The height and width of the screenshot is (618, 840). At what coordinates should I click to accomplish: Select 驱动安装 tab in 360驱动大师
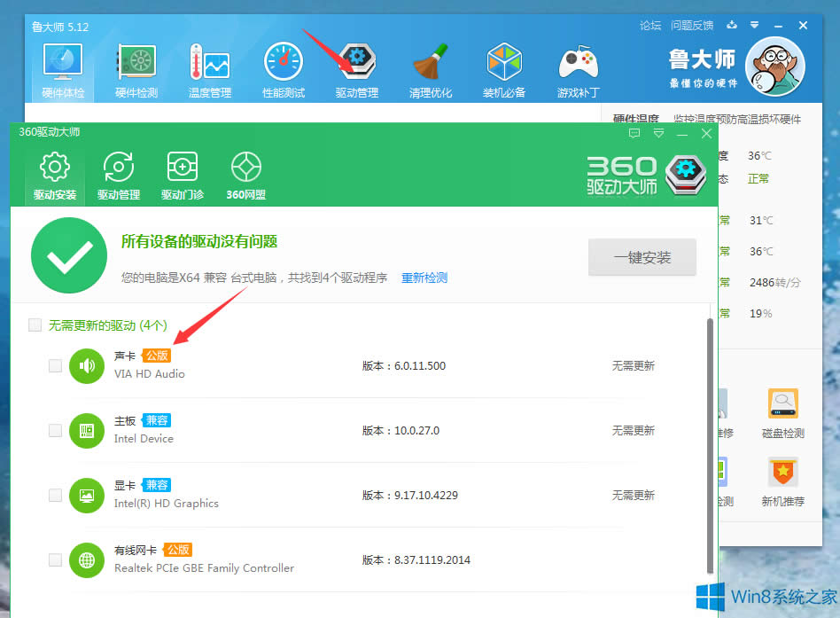click(55, 176)
